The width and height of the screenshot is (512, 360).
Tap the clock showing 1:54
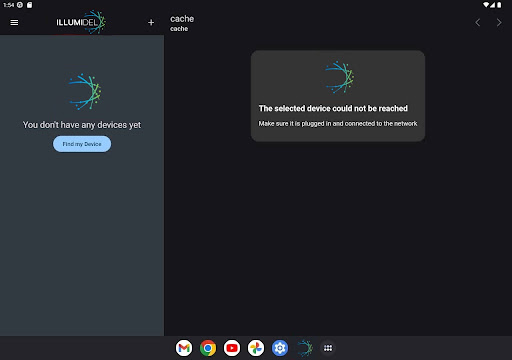8,5
